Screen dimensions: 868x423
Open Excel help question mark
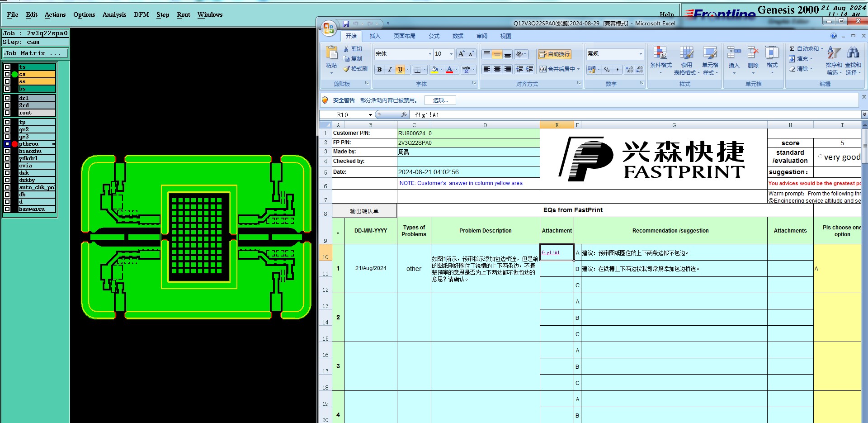834,36
